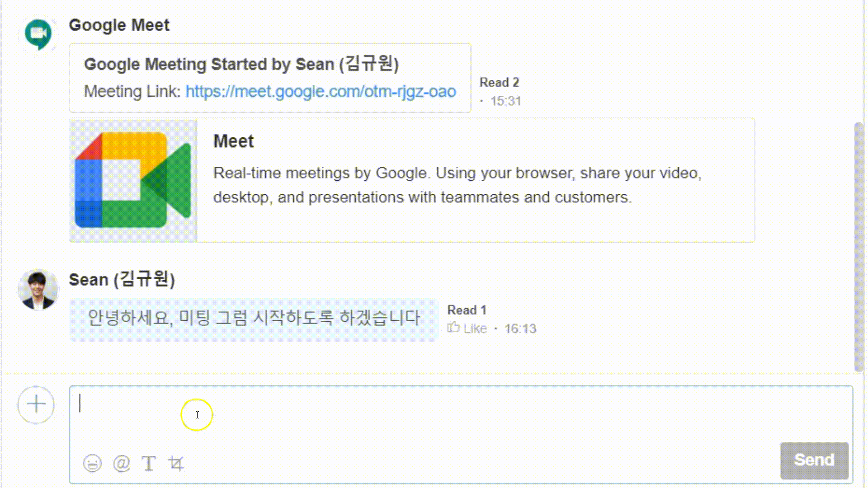This screenshot has height=488, width=868.
Task: Toggle the text formatting T icon
Action: tap(149, 463)
